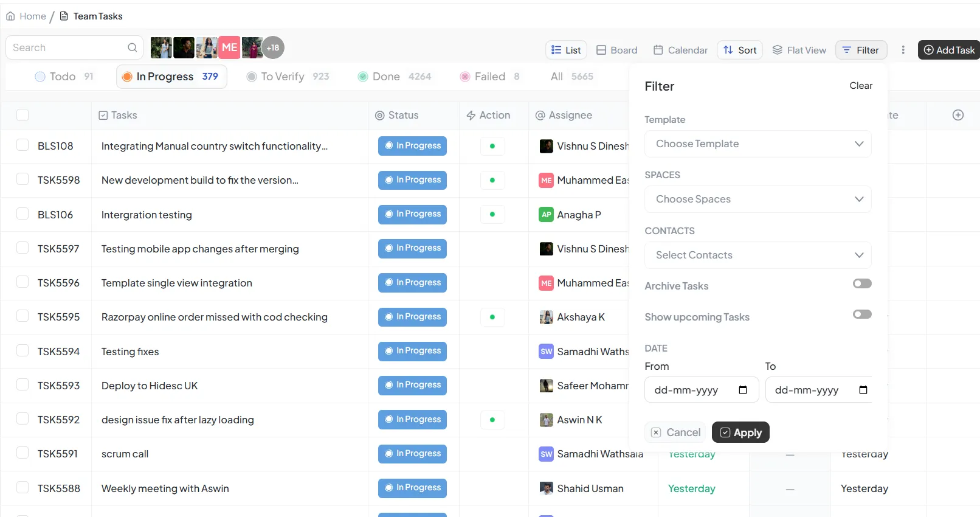Click the green action dot for TSK5598

click(492, 180)
